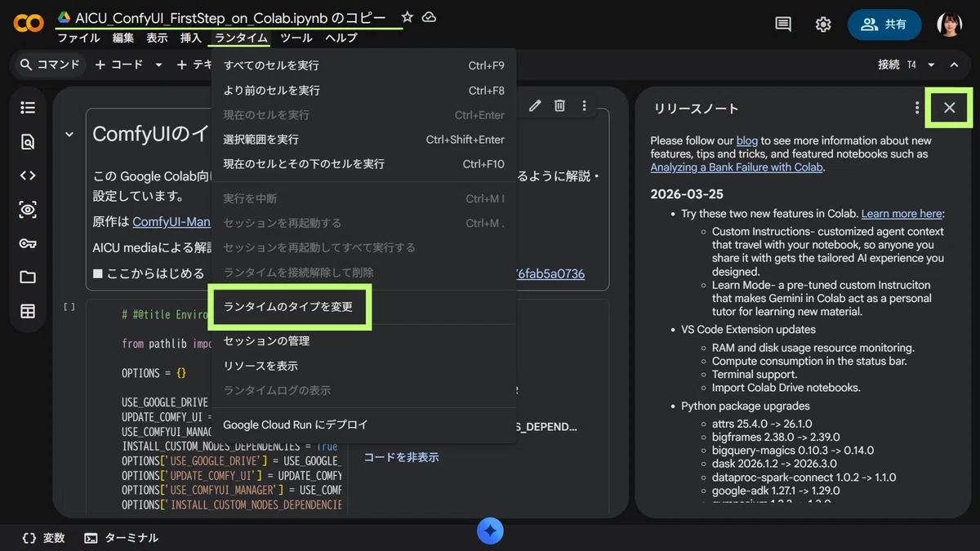
Task: Open the 表示 menu
Action: click(157, 38)
